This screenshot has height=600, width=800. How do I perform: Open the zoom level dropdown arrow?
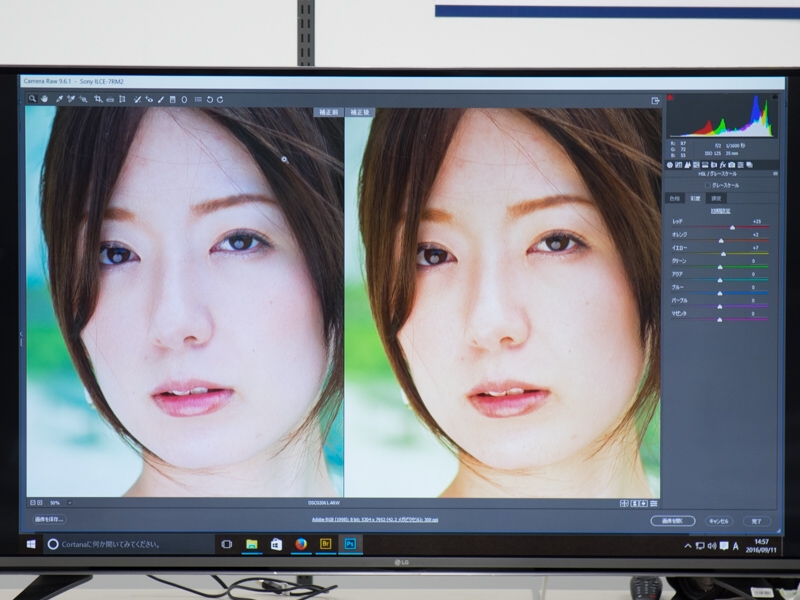(70, 503)
